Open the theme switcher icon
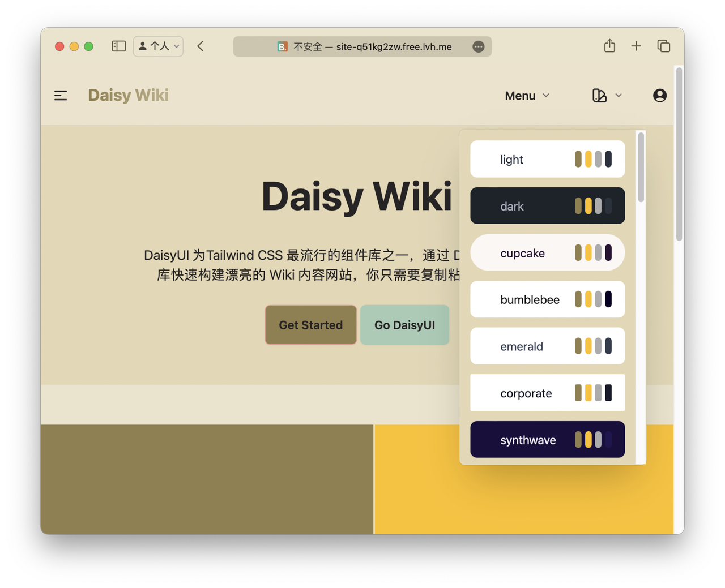The width and height of the screenshot is (725, 588). click(599, 96)
